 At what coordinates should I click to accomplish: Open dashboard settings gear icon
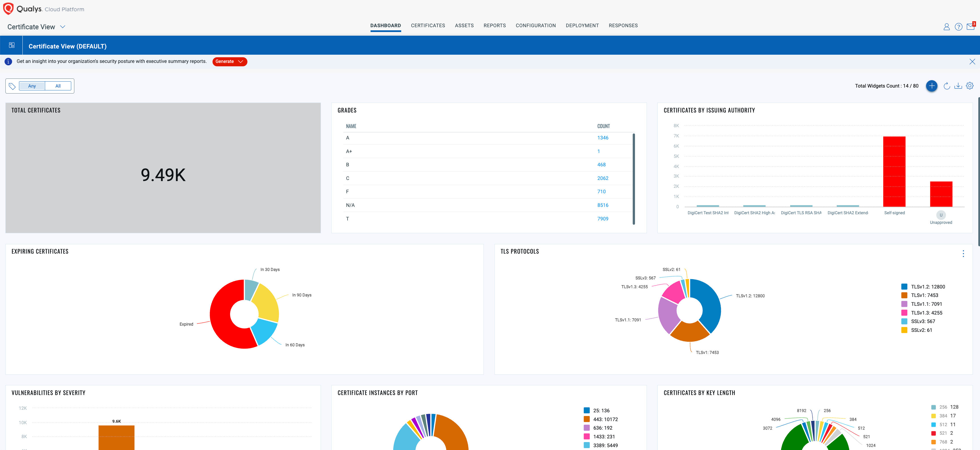(x=970, y=86)
